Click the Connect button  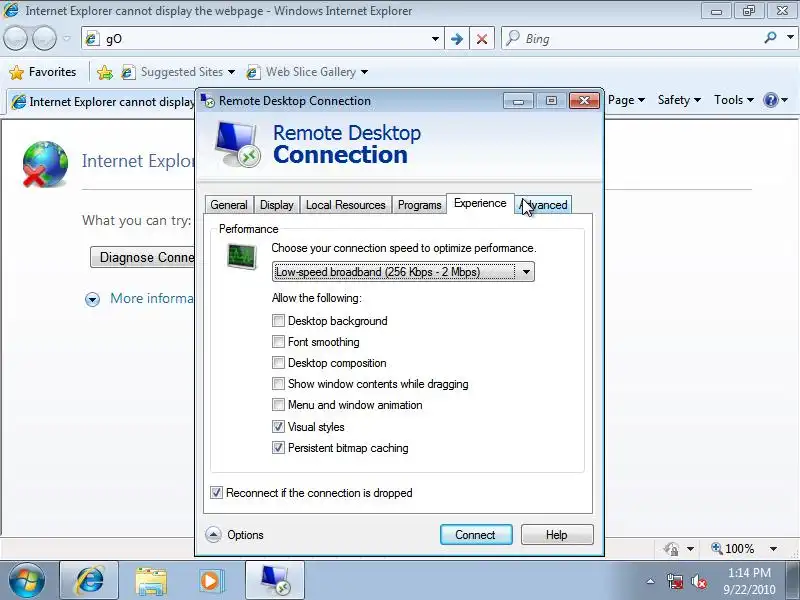point(476,535)
